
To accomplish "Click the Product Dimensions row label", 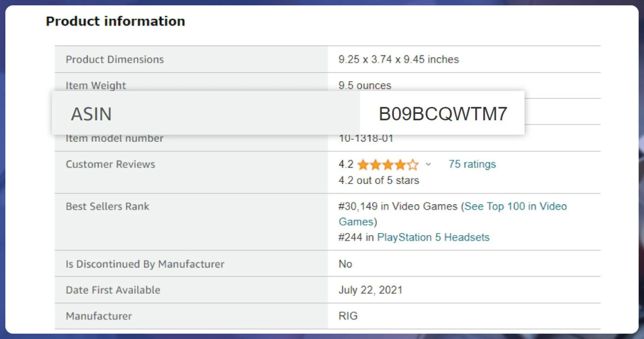I will click(115, 59).
